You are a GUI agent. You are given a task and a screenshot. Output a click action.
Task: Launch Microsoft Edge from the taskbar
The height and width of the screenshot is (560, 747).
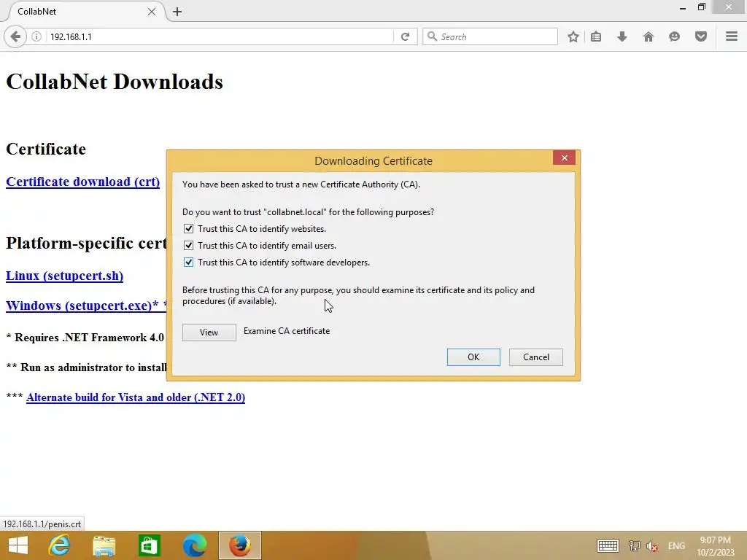point(194,545)
